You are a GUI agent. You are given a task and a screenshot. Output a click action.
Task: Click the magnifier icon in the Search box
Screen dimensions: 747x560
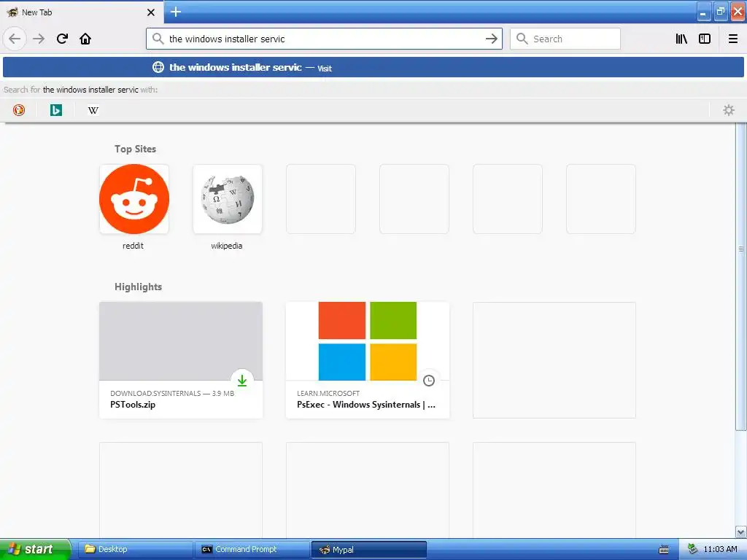522,39
